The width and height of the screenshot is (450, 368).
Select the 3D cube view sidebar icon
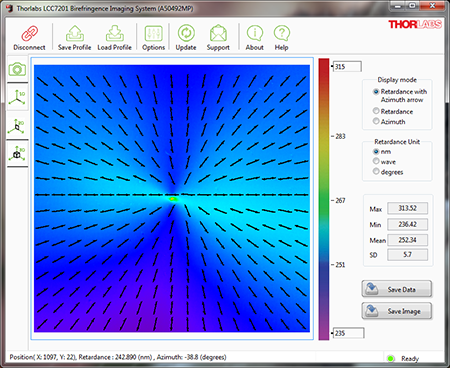[17, 154]
